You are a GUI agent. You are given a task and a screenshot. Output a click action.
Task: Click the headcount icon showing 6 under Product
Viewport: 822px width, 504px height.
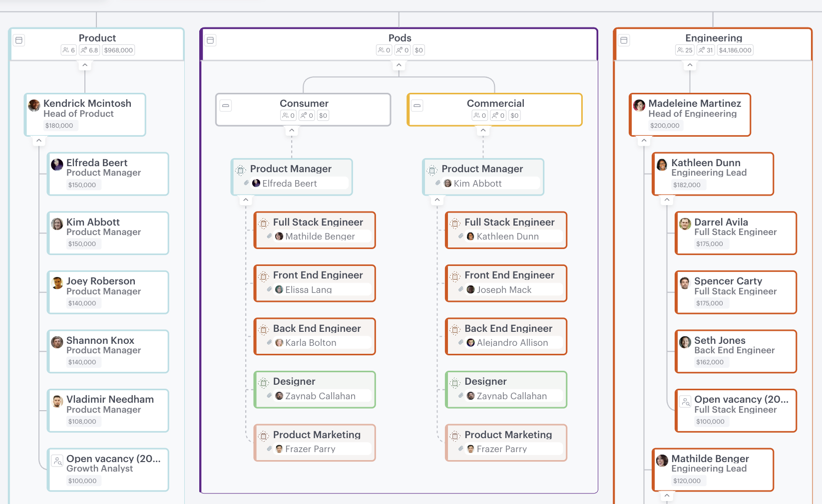[65, 50]
